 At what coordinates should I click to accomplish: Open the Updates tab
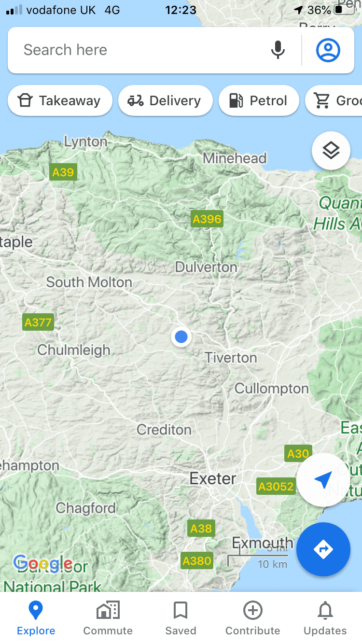[325, 618]
